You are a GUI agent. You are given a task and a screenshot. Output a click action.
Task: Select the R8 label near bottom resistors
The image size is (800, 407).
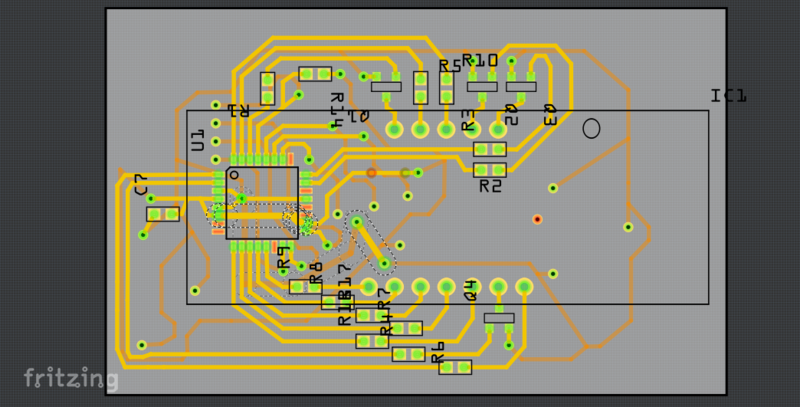(316, 272)
